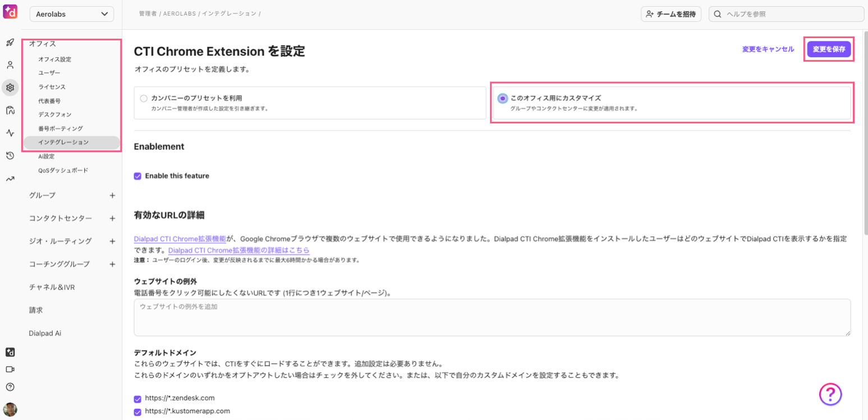Viewport: 868px width, 420px height.
Task: Click the ウェブサイトの例外 text area
Action: [492, 317]
